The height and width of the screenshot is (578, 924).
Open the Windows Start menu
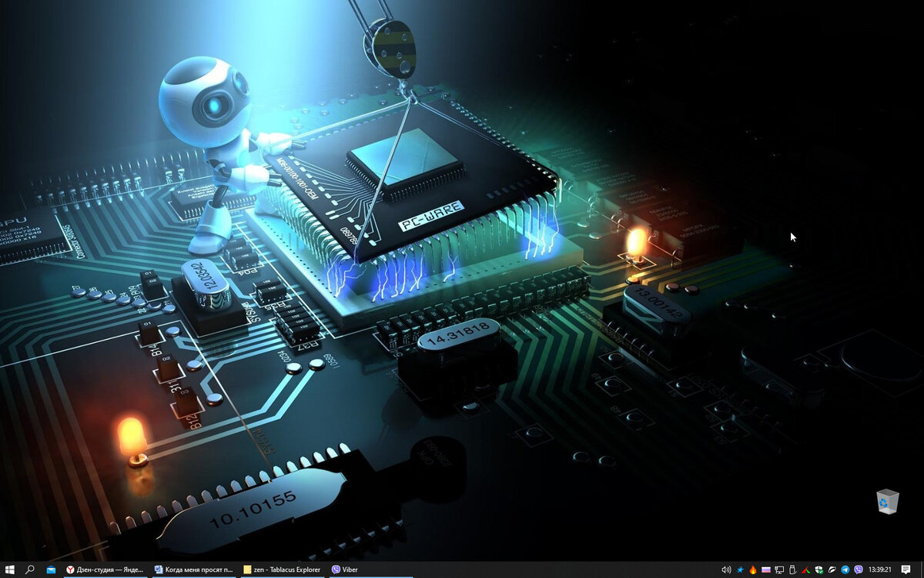click(10, 570)
